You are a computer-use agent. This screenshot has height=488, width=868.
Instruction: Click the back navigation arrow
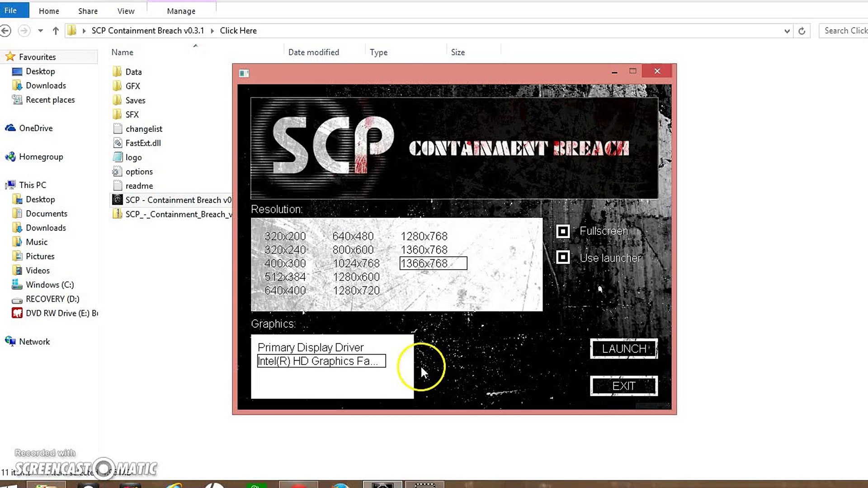(6, 31)
